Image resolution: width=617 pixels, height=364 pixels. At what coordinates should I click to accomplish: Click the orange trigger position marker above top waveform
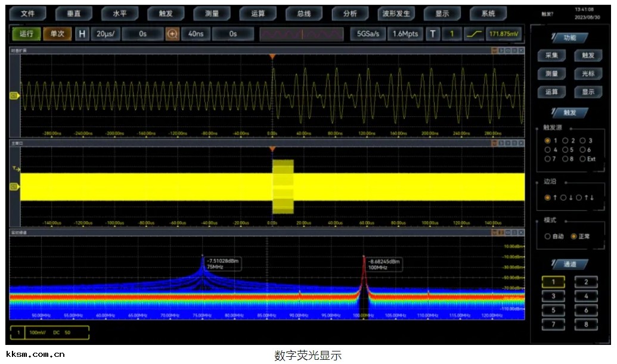point(272,57)
